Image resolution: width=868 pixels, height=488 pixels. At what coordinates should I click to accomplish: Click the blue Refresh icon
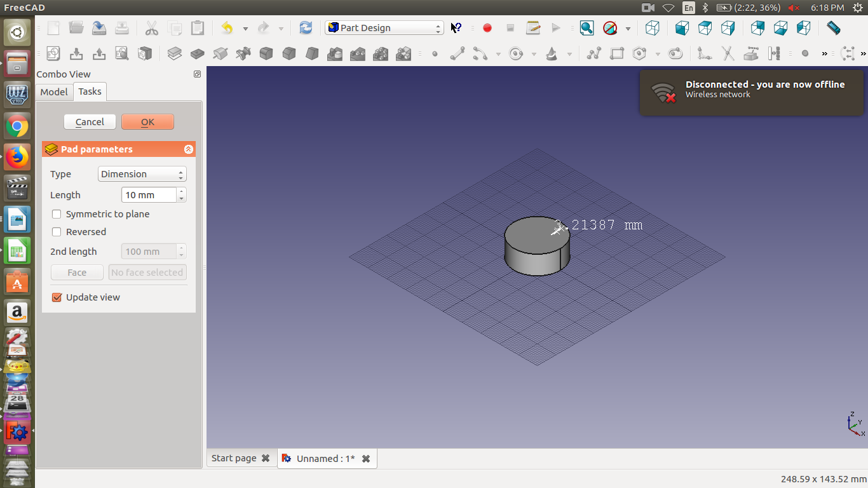[x=306, y=28]
